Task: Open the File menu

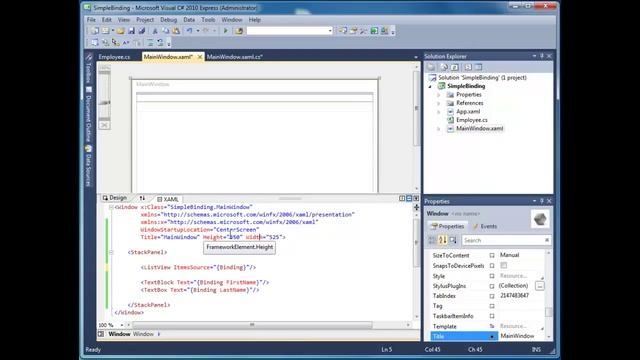Action: point(91,20)
